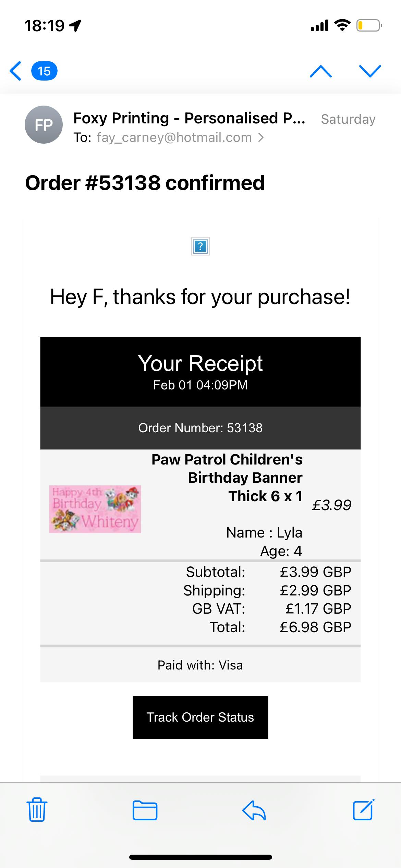Tap the Paw Patrol Children's Birthday Banner title
This screenshot has width=401, height=868.
pyautogui.click(x=227, y=478)
